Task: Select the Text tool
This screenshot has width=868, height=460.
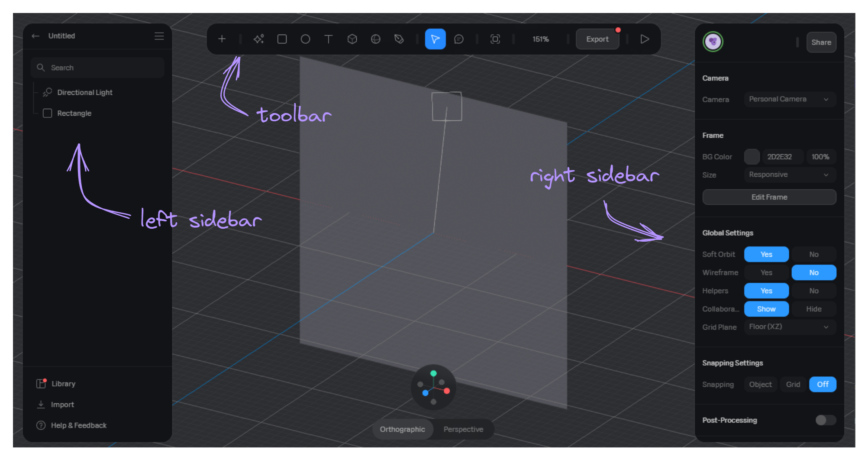Action: 329,39
